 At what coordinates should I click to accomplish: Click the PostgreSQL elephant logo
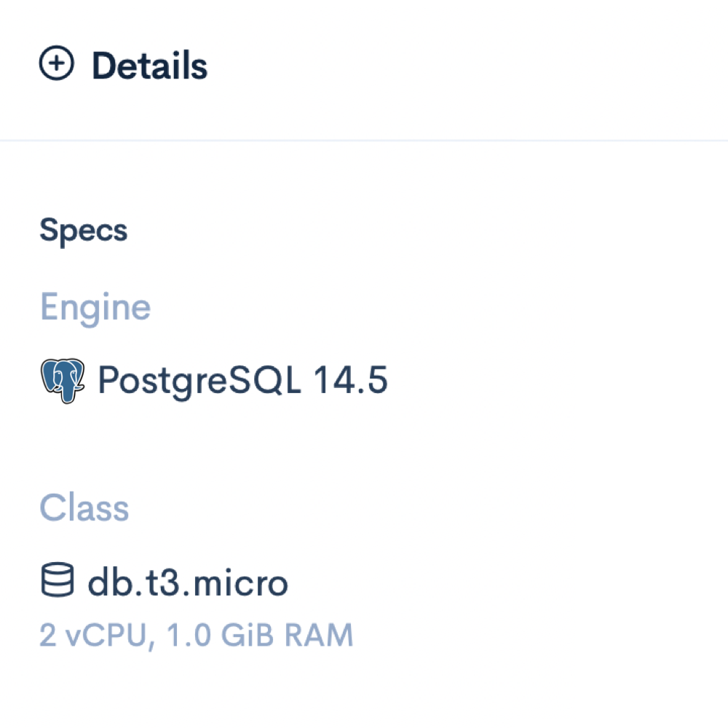coord(63,380)
